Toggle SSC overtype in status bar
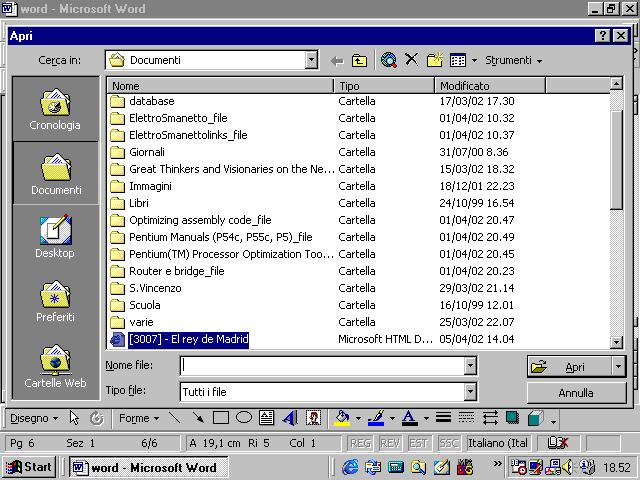Screen dimensions: 640x480 (x=448, y=443)
